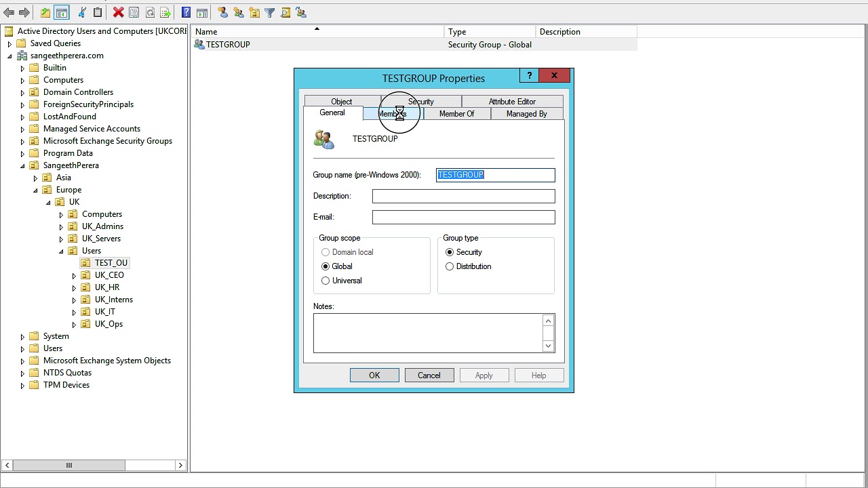Select the Universal group scope radio button

325,281
